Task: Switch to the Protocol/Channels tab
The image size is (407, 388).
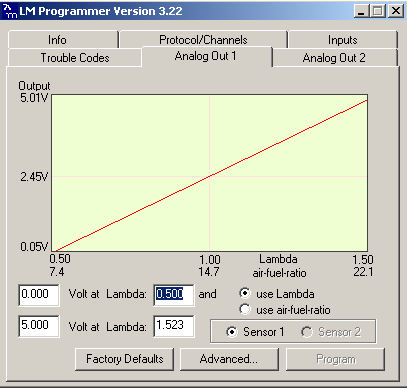Action: point(203,40)
